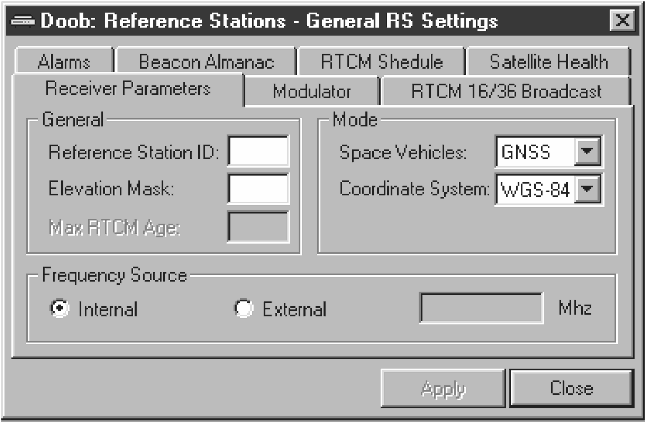Select the Receiver Parameters tab
This screenshot has height=423, width=645.
click(128, 88)
